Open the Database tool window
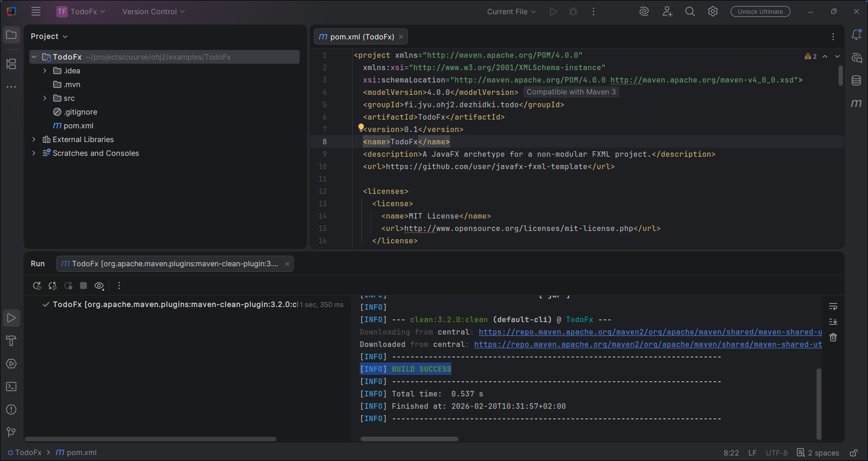This screenshot has width=868, height=461. pyautogui.click(x=856, y=81)
